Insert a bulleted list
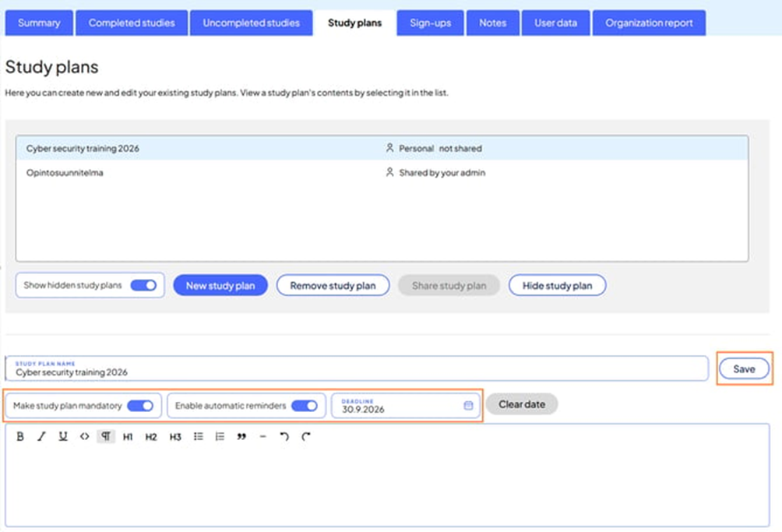Viewport: 782px width, 532px height. pyautogui.click(x=199, y=437)
